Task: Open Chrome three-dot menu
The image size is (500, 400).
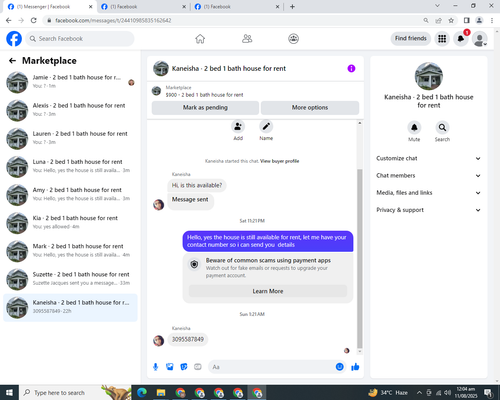Action: (x=492, y=20)
